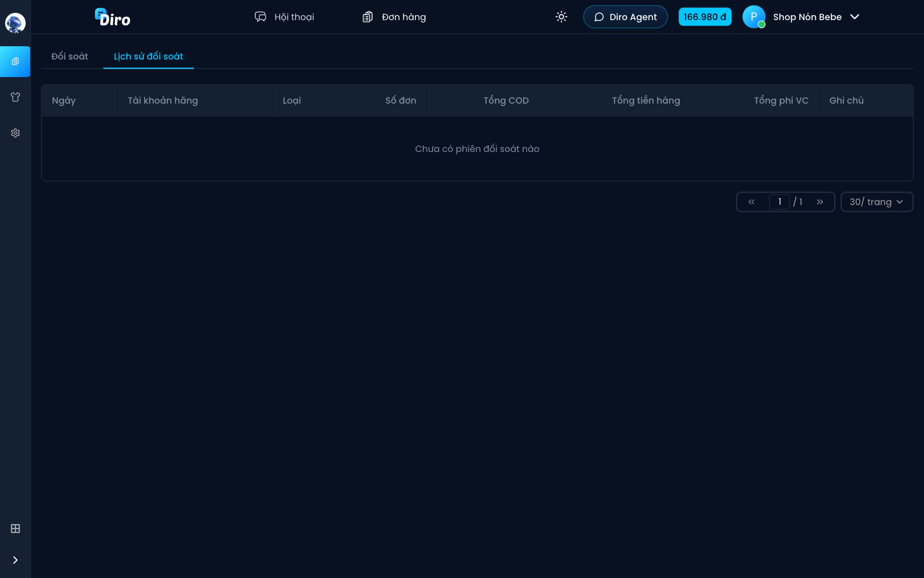This screenshot has width=924, height=578.
Task: Open the settings gear sidebar icon
Action: point(15,133)
